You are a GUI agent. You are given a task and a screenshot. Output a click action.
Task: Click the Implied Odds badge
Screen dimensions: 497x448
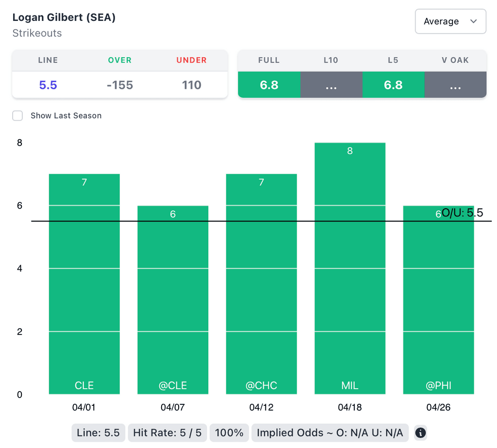pos(330,433)
